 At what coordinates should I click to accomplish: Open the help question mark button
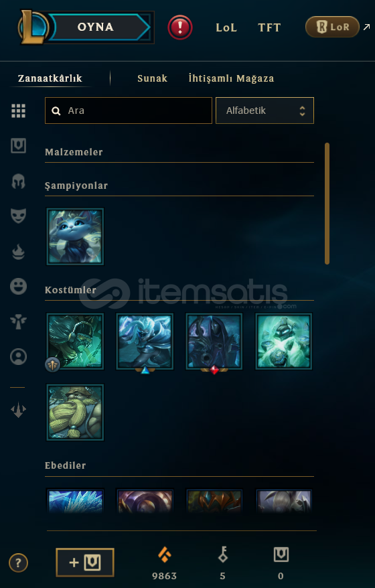pyautogui.click(x=18, y=563)
